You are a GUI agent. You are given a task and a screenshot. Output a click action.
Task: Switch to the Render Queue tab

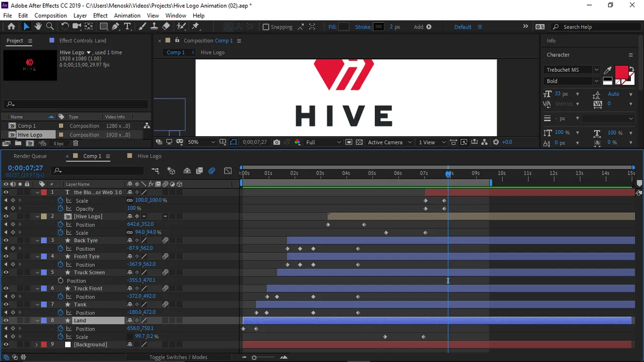pos(30,156)
